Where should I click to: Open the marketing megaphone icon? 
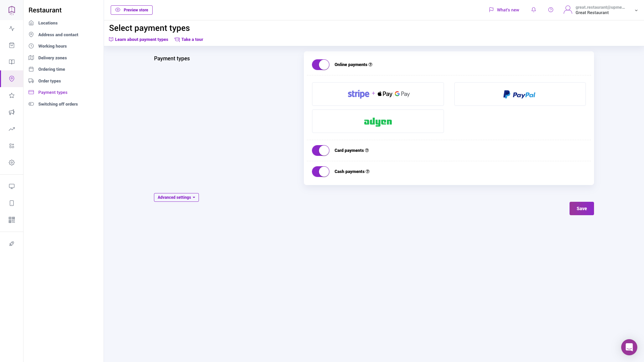(12, 112)
